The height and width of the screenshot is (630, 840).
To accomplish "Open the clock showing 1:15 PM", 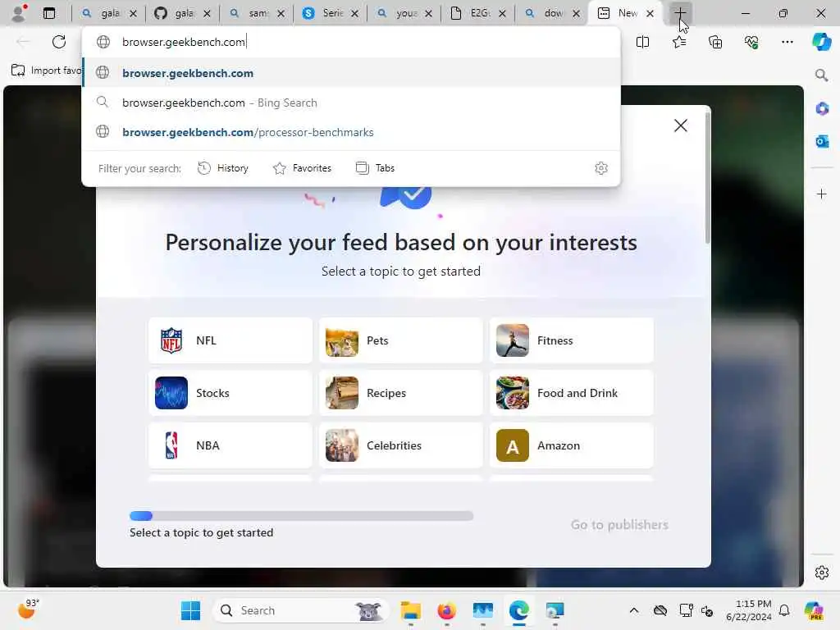I will tap(748, 610).
